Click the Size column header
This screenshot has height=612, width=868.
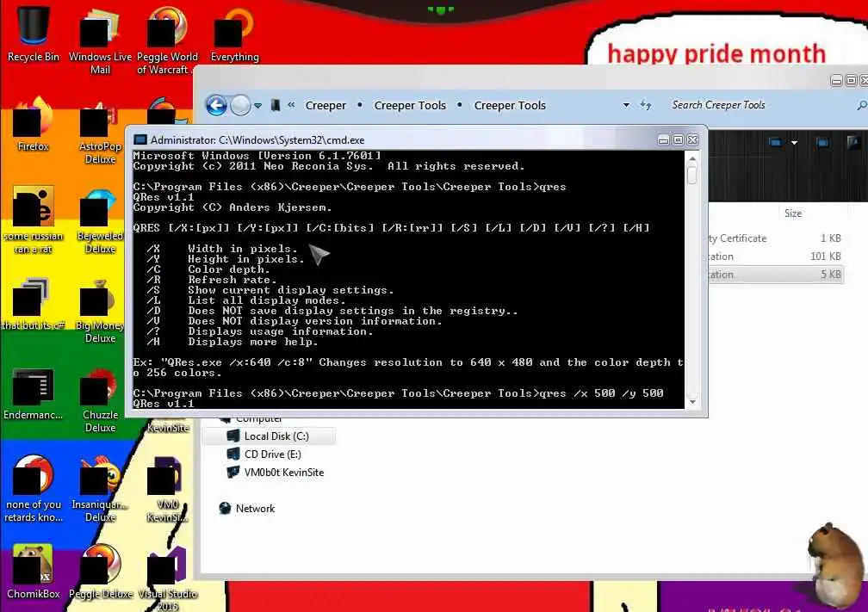pyautogui.click(x=793, y=213)
